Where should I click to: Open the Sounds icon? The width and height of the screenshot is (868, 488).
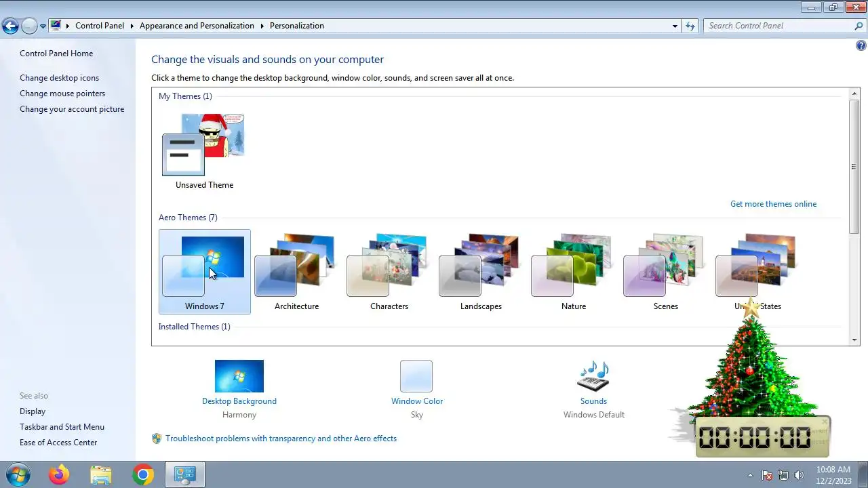tap(593, 376)
